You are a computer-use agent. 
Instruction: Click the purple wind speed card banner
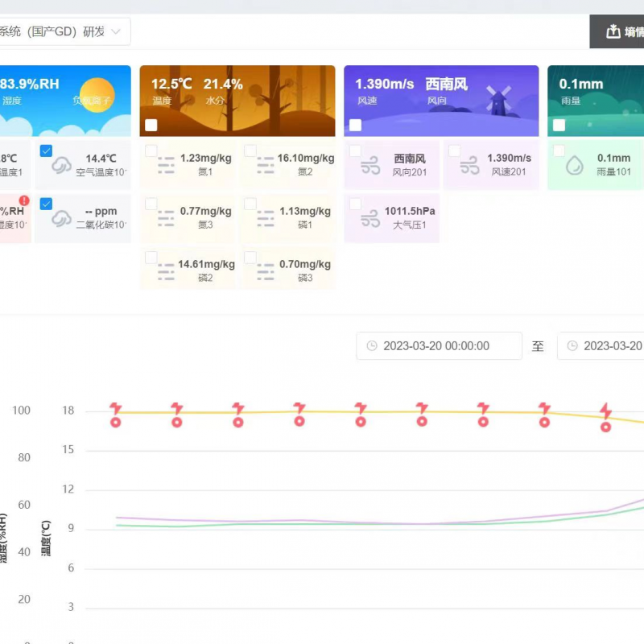(441, 101)
